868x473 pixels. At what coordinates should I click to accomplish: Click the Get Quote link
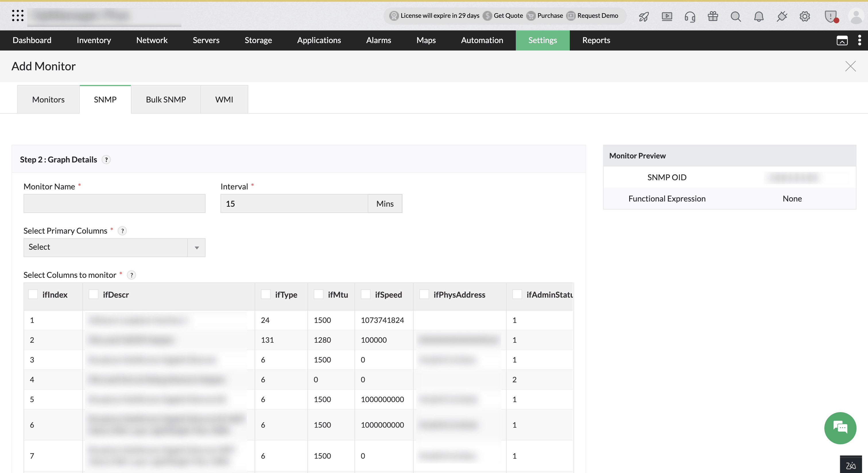tap(508, 15)
